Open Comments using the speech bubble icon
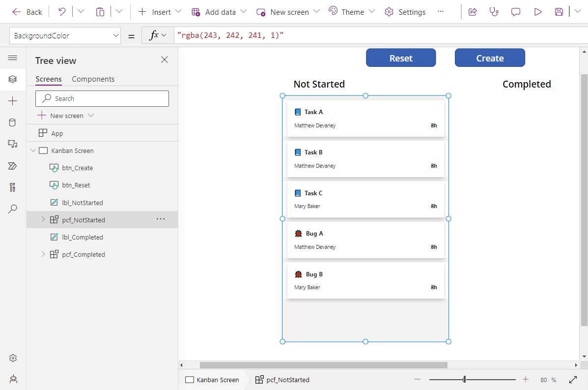This screenshot has width=588, height=390. click(x=515, y=11)
